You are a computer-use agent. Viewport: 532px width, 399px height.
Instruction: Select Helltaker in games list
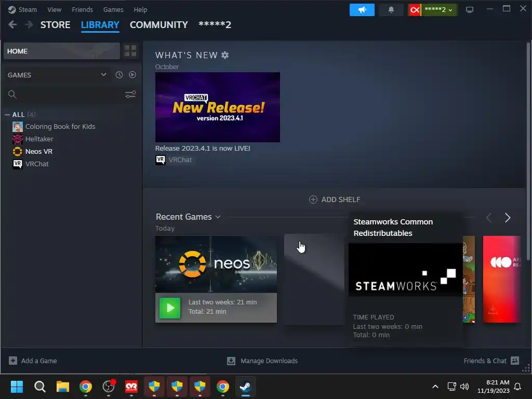39,139
